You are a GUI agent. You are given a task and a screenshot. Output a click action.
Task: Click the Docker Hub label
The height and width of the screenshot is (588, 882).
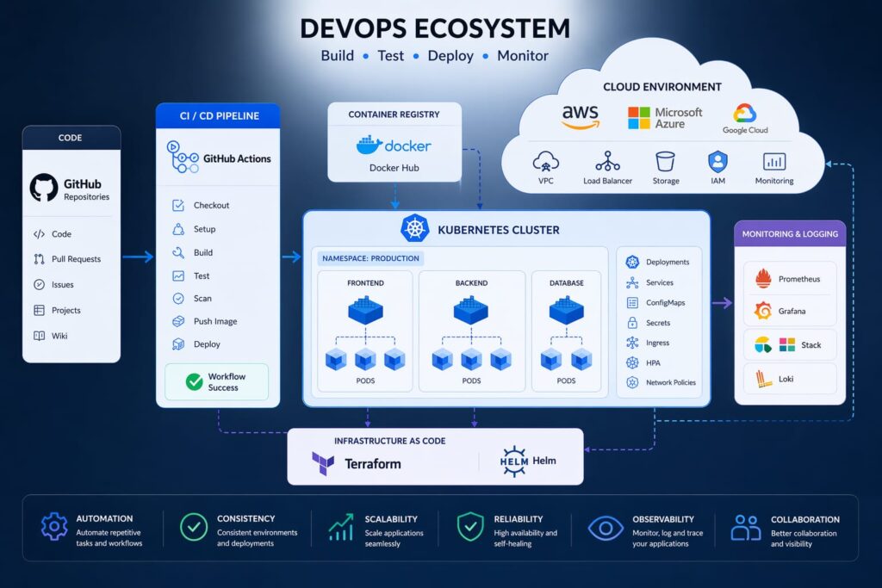coord(394,168)
